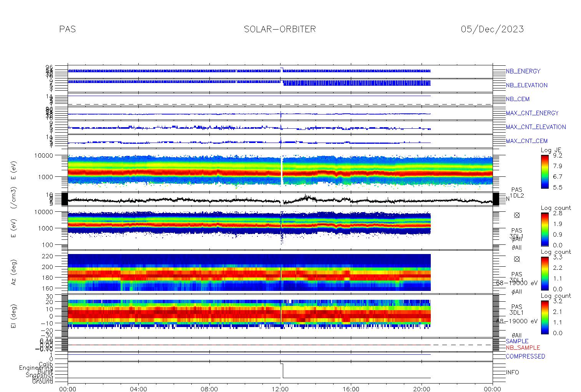Image resolution: width=581 pixels, height=392 pixels.
Task: Click the Log JE color bar
Action: [544, 171]
